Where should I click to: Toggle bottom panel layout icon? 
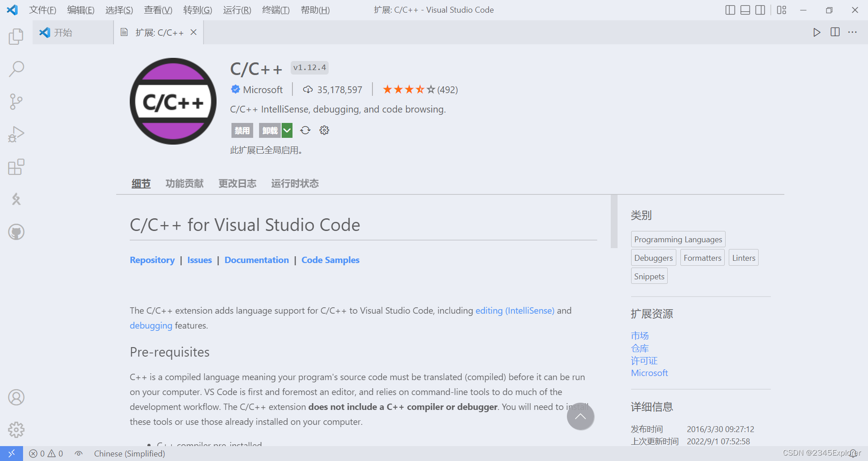(745, 10)
